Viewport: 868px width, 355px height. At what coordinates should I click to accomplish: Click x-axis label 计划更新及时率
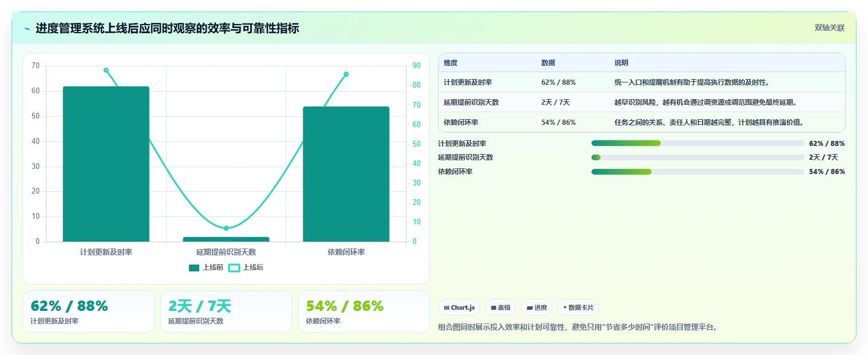[x=106, y=252]
